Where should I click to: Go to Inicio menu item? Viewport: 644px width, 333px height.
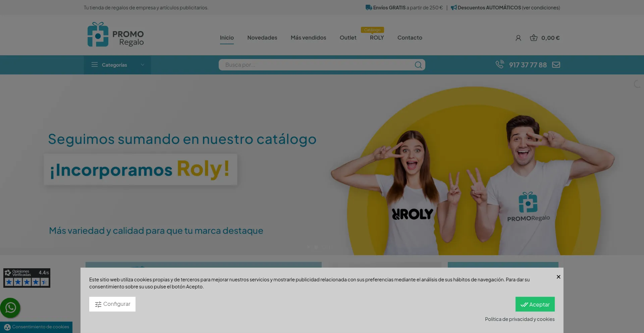(227, 38)
